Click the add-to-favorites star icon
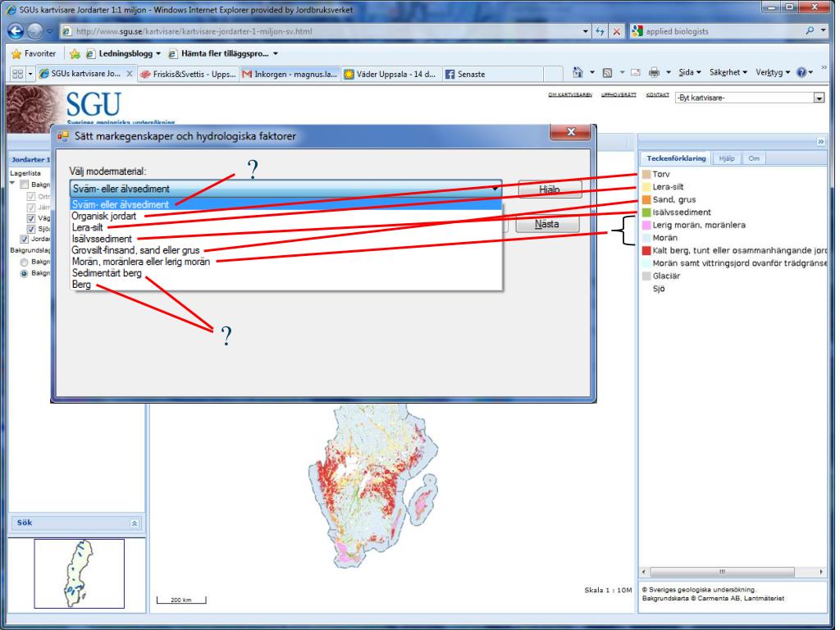The width and height of the screenshot is (840, 630). (x=75, y=53)
